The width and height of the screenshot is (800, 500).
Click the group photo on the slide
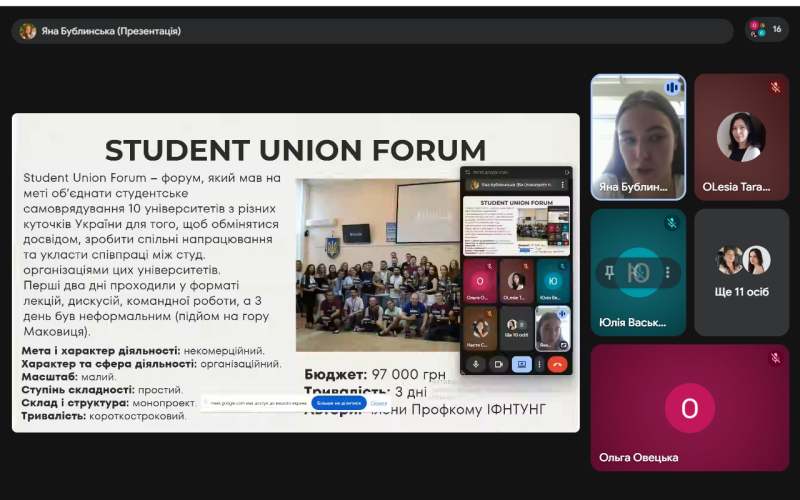click(378, 265)
